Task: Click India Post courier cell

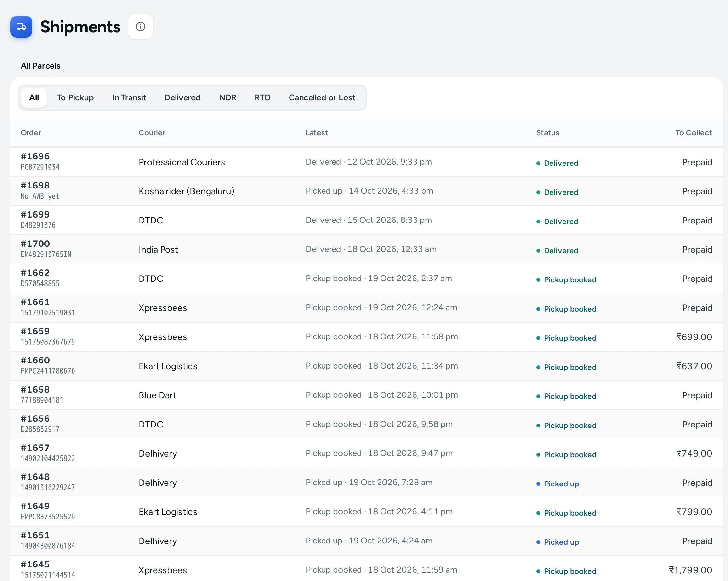Action: pos(158,249)
